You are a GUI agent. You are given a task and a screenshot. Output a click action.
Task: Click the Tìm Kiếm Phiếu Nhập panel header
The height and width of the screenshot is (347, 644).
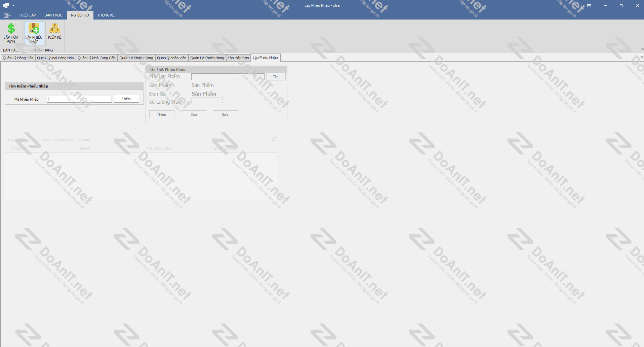pos(74,86)
